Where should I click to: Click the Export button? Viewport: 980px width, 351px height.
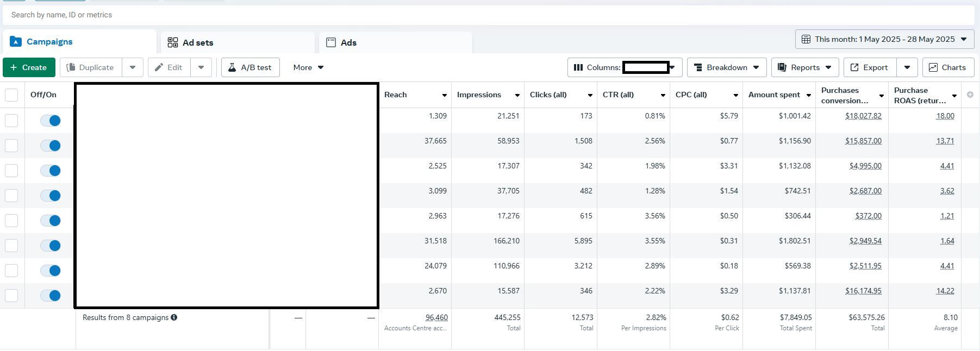(x=869, y=67)
